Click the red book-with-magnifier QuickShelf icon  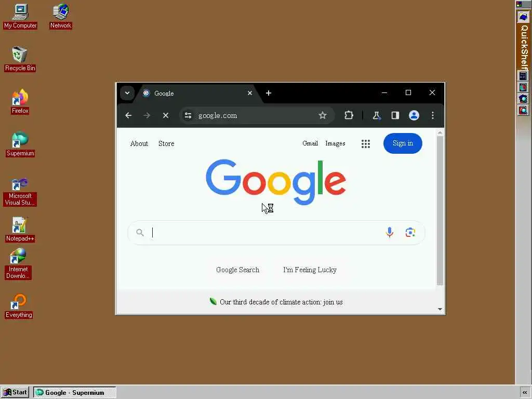(523, 110)
